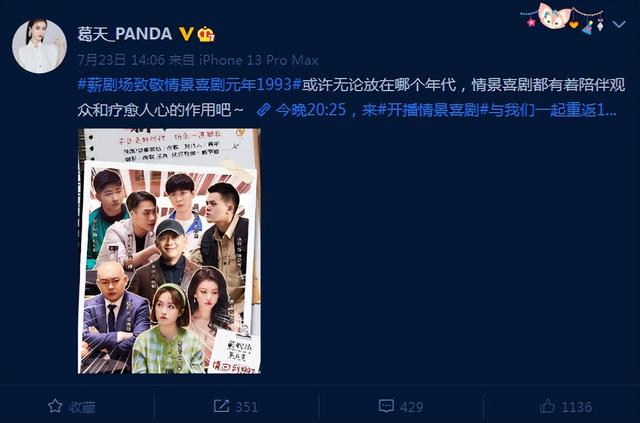The height and width of the screenshot is (423, 640).
Task: Click the comment bubble icon
Action: pos(386,406)
